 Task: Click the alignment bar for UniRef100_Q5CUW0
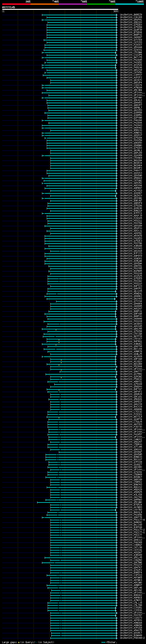click(77, 502)
